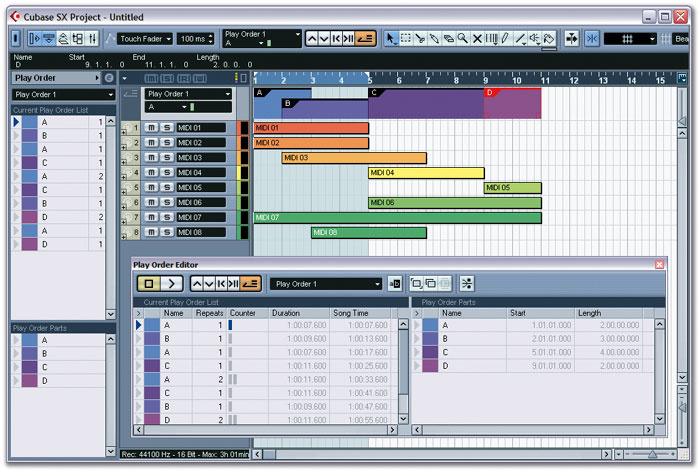Screen dimensions: 700x472
Task: Mute track MIDI 06
Action: tap(151, 202)
